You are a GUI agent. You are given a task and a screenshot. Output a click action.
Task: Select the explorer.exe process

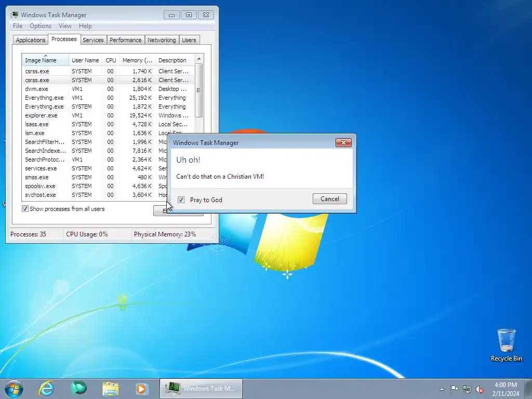(x=108, y=115)
